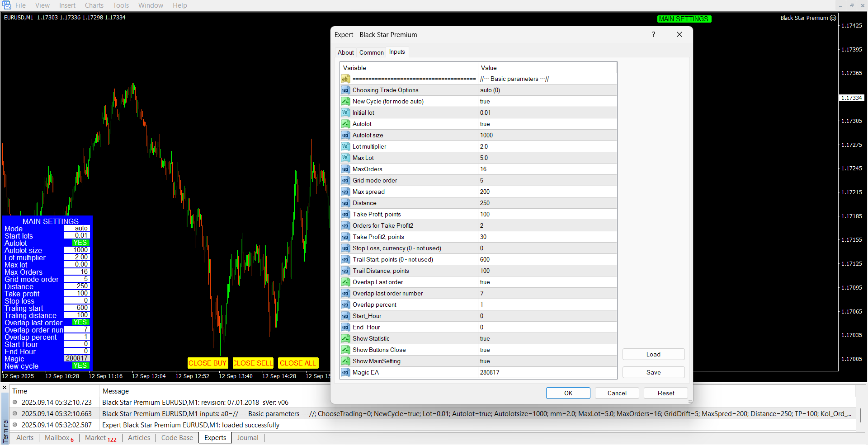Edit the Max spread value field

[547, 192]
